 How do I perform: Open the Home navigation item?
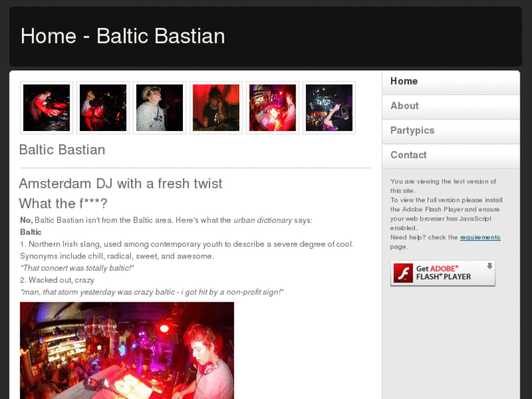(x=451, y=81)
